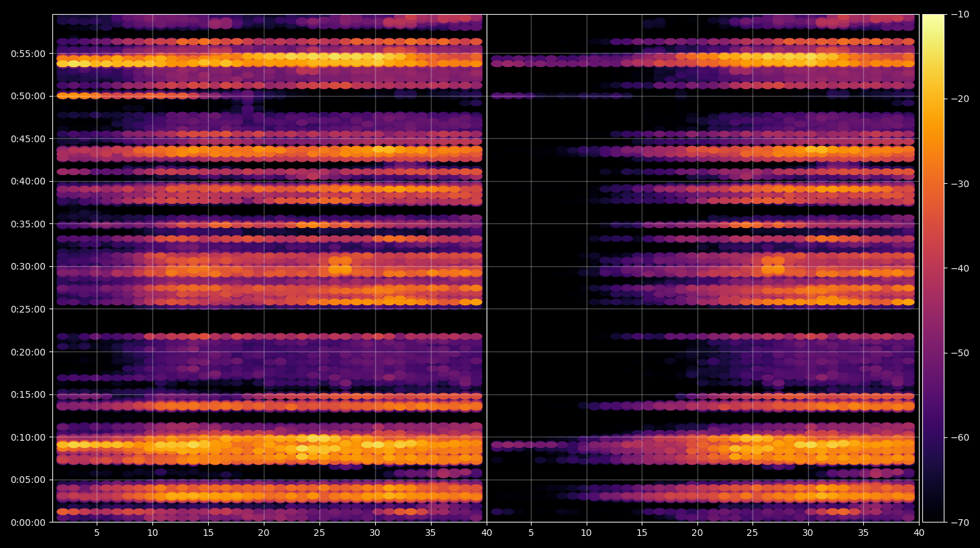Select x-axis label 10 under the left heatmap
Screen dimensions: 980x548
point(152,533)
